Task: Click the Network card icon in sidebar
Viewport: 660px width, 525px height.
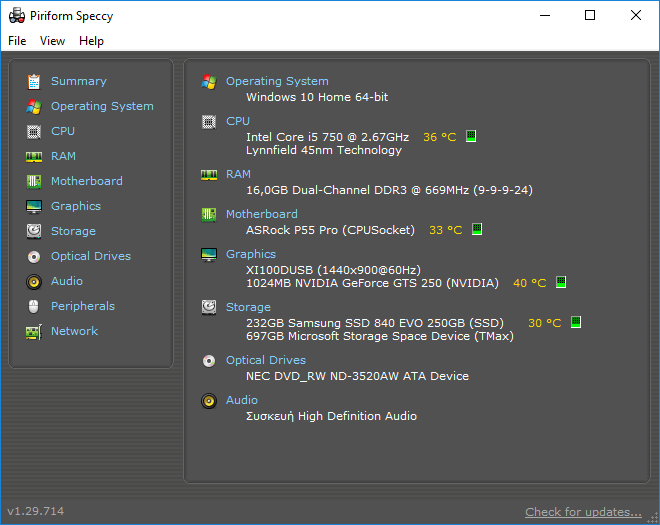Action: pyautogui.click(x=34, y=332)
